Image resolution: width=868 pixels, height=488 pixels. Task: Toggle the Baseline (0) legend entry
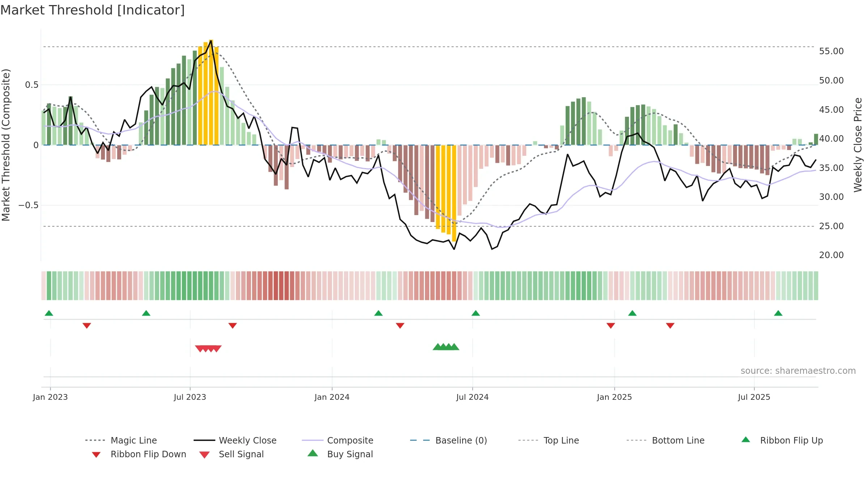[x=448, y=440]
